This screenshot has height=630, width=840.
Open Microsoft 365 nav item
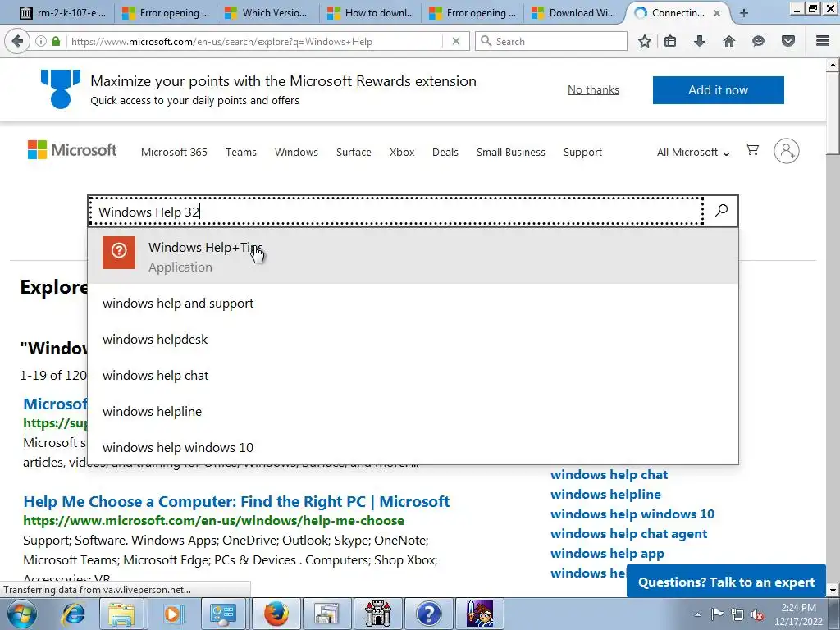[174, 152]
